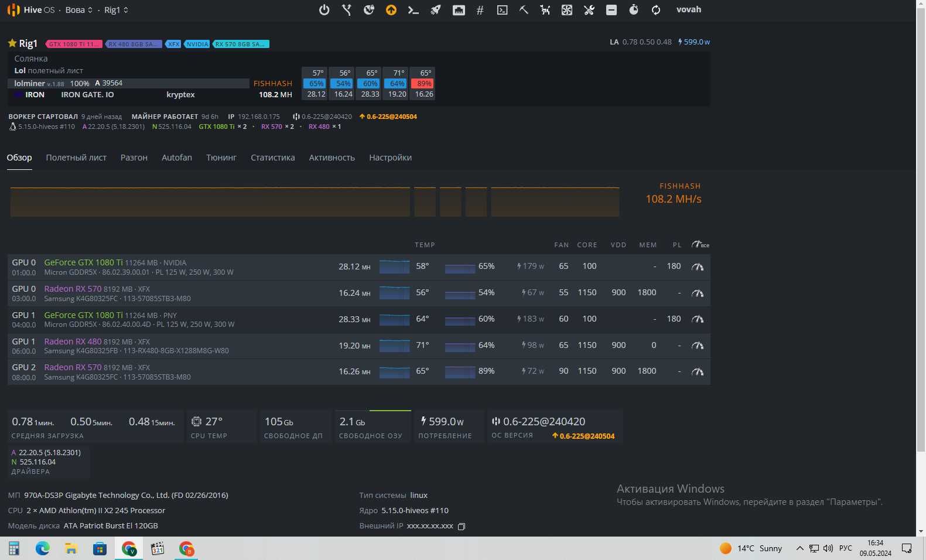The height and width of the screenshot is (560, 926).
Task: Click the RX 570 8GB SA cyan tag
Action: coord(241,44)
